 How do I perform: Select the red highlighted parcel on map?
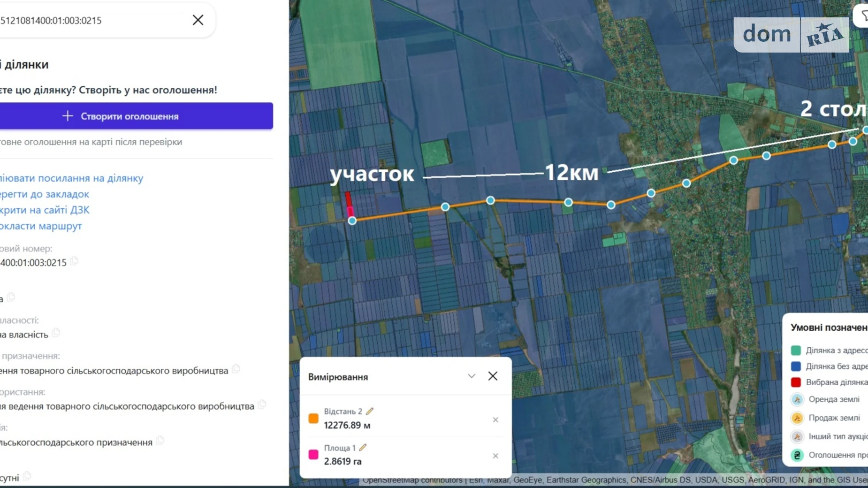tap(348, 199)
